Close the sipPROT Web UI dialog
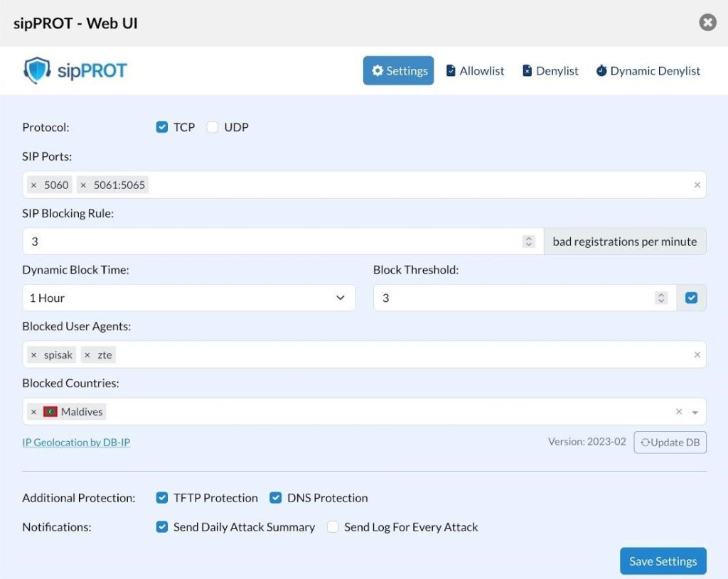The height and width of the screenshot is (579, 728). (707, 22)
